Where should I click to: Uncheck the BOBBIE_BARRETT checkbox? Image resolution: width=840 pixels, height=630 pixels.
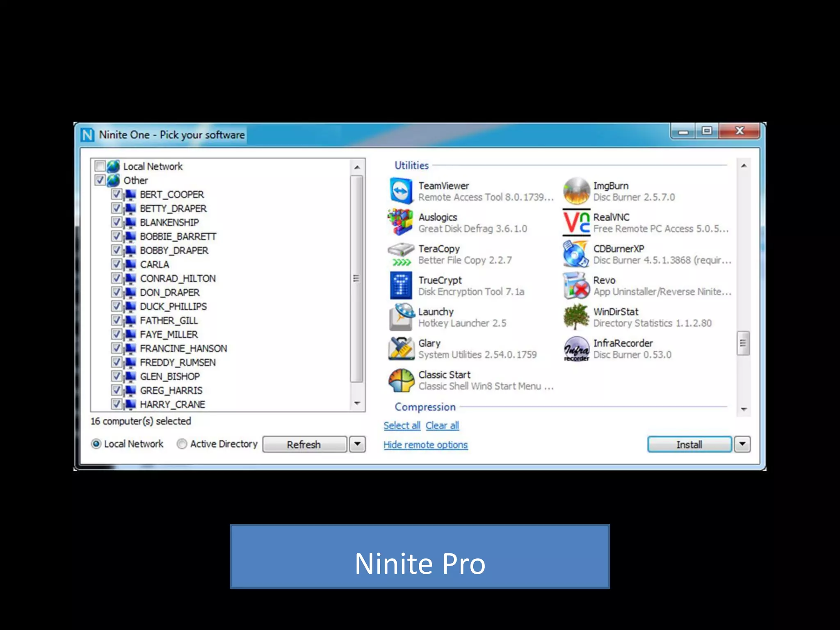[116, 236]
